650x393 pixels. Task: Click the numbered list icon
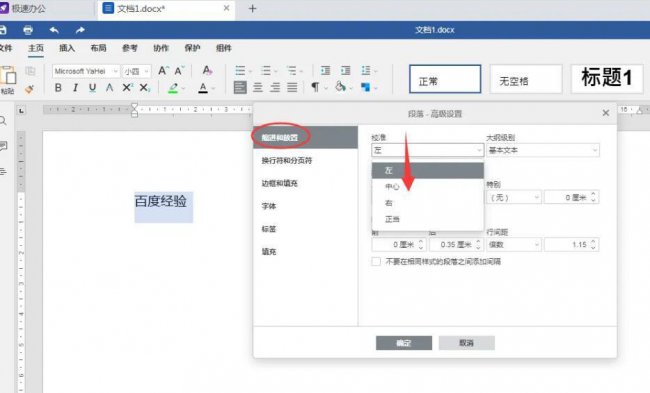pyautogui.click(x=266, y=70)
